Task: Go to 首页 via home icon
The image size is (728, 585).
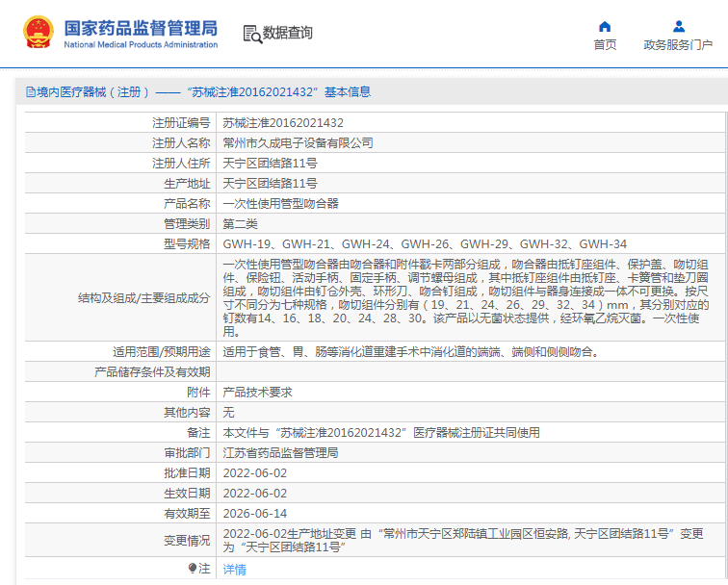Action: (605, 26)
